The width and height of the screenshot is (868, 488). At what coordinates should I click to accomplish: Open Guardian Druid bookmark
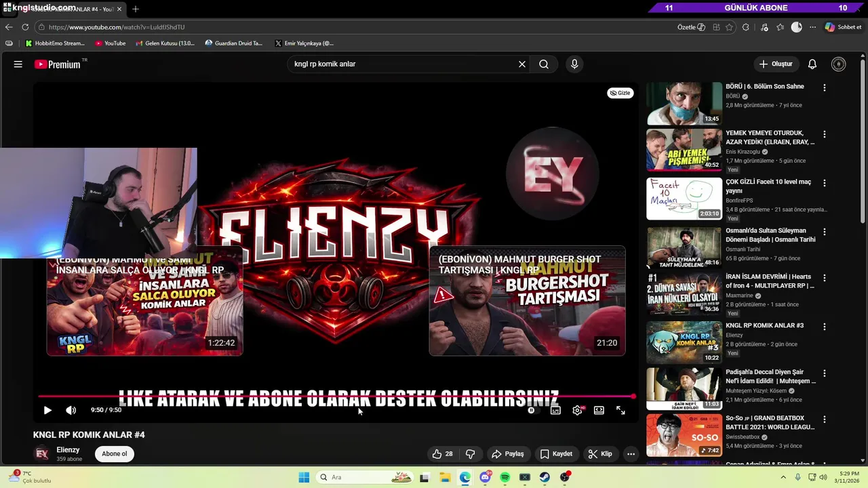[234, 43]
